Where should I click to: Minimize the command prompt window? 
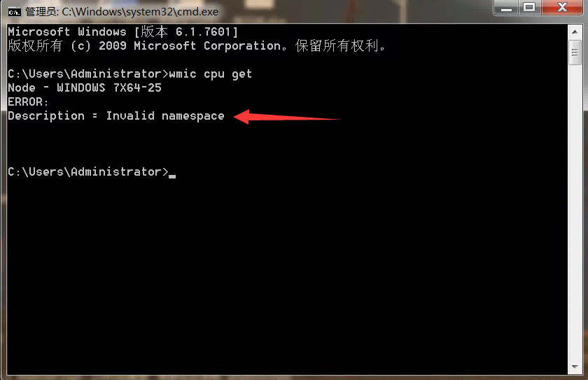(x=506, y=8)
